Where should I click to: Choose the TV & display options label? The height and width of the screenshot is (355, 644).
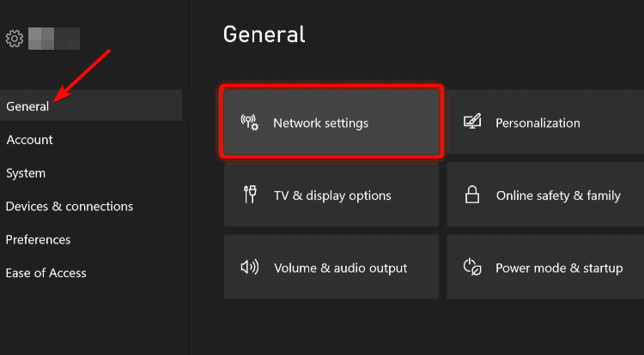(x=332, y=196)
